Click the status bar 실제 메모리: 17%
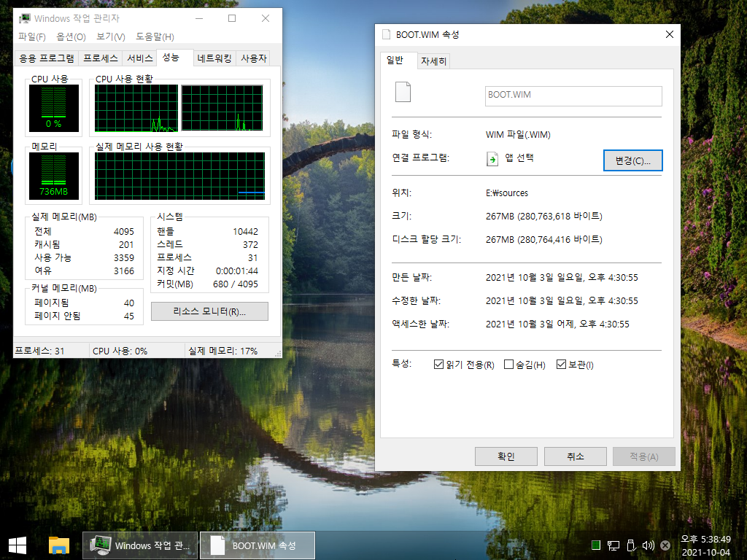The height and width of the screenshot is (560, 747). (x=222, y=351)
